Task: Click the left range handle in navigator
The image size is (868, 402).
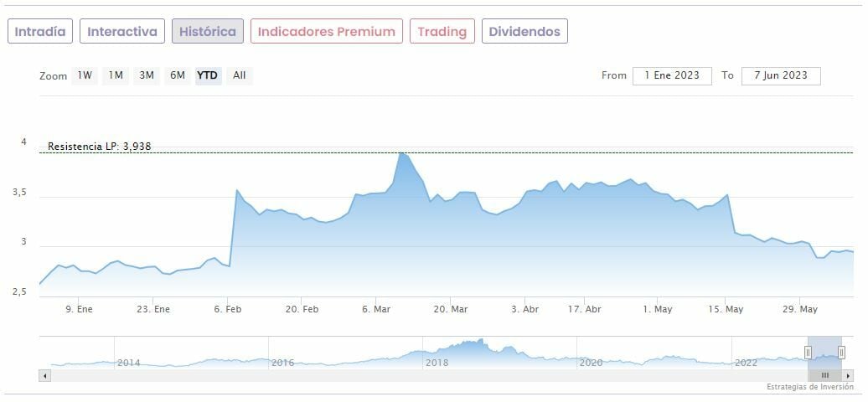Action: [x=809, y=353]
